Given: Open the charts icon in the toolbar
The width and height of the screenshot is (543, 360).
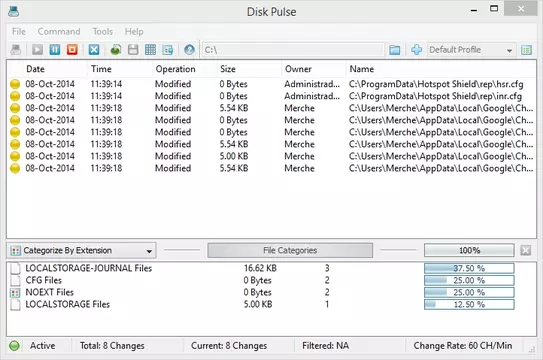Looking at the screenshot, I should tap(116, 50).
